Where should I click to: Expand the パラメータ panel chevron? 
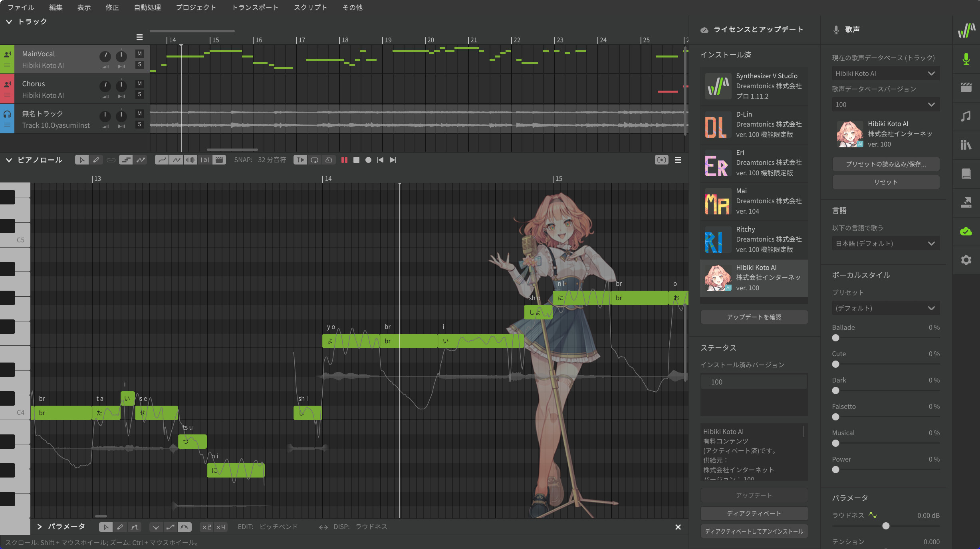coord(40,527)
